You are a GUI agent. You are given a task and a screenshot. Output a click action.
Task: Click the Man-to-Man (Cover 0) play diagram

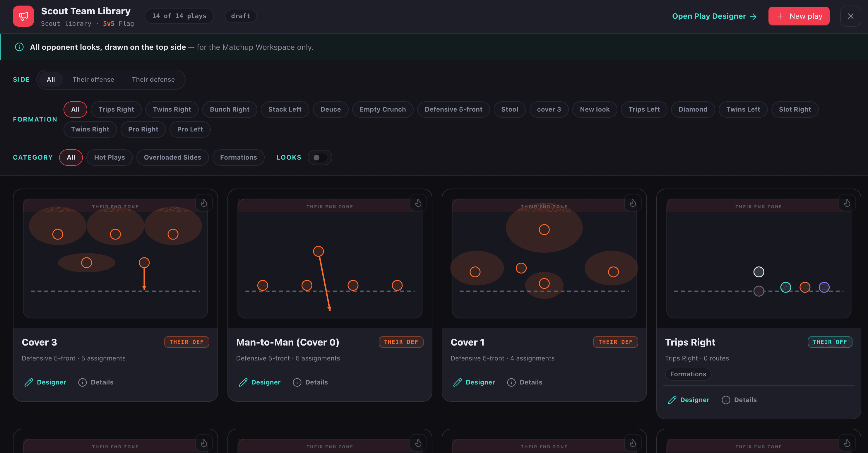(330, 258)
